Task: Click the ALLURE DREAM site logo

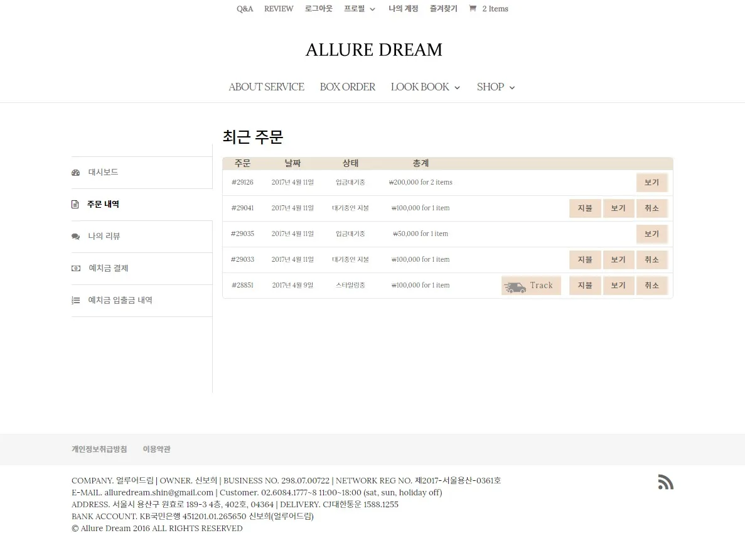Action: coord(374,50)
